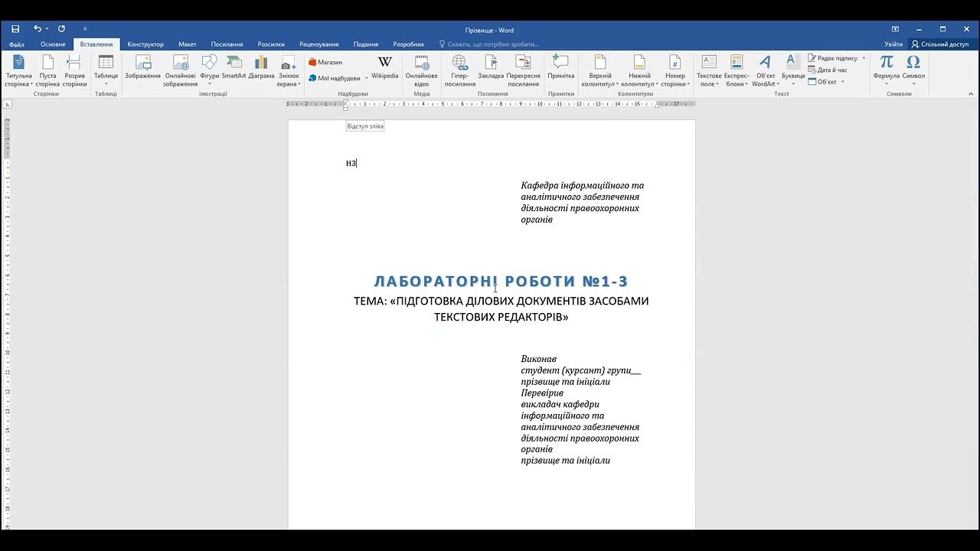Screen dimensions: 980x551
Task: Click the 'студент (курсант) групи__' line
Action: [580, 370]
